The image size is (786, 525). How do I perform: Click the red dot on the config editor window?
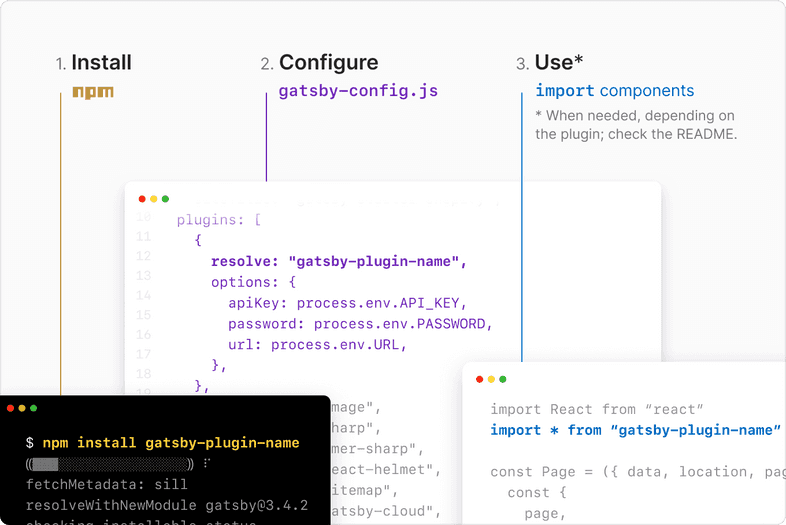tap(142, 199)
